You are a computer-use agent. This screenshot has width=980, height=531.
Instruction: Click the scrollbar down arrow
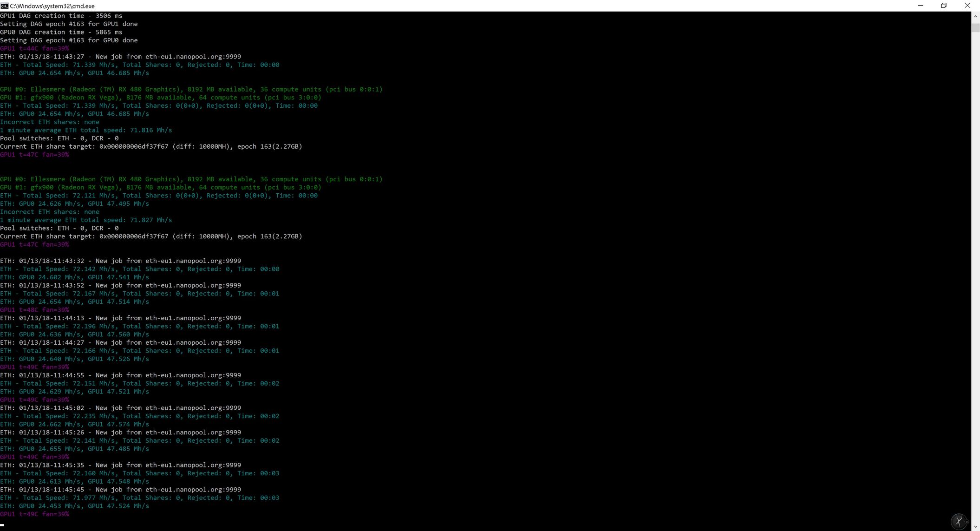(x=975, y=526)
